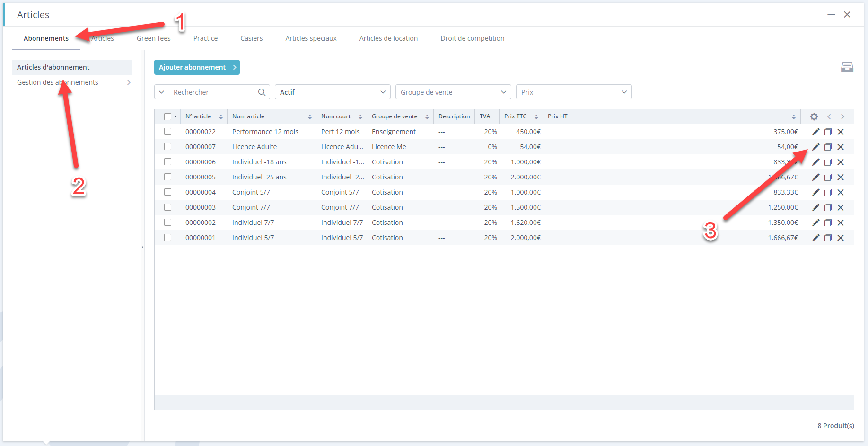Image resolution: width=868 pixels, height=446 pixels.
Task: Edit the Performance 12 mois article
Action: (815, 132)
